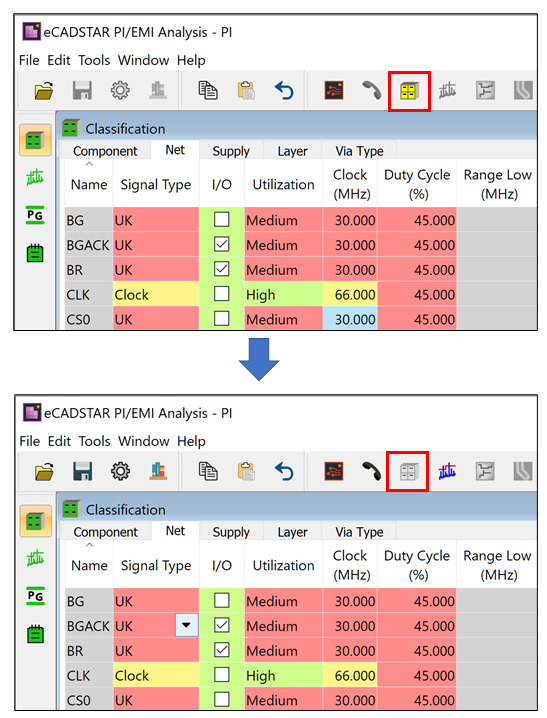547x718 pixels.
Task: Click Open folder icon in top window
Action: 44,91
